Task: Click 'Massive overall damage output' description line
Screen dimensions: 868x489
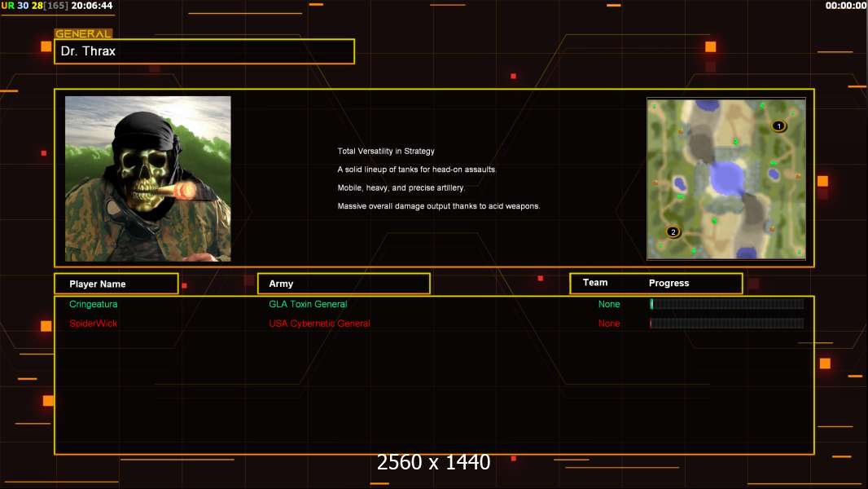Action: pos(439,206)
